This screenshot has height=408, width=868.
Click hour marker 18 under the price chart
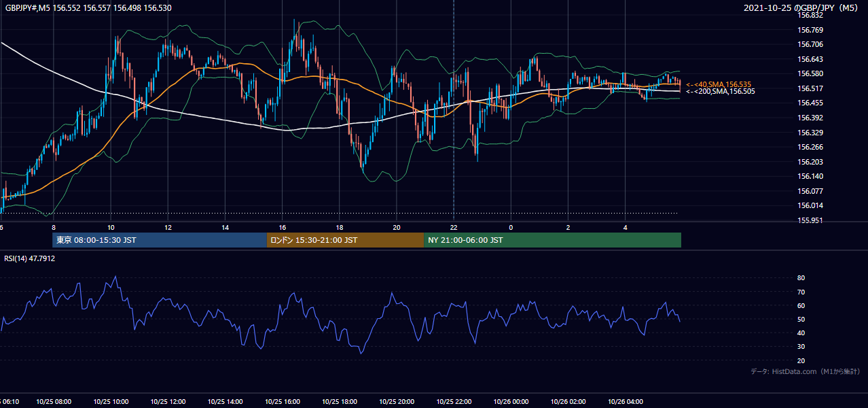[x=339, y=227]
